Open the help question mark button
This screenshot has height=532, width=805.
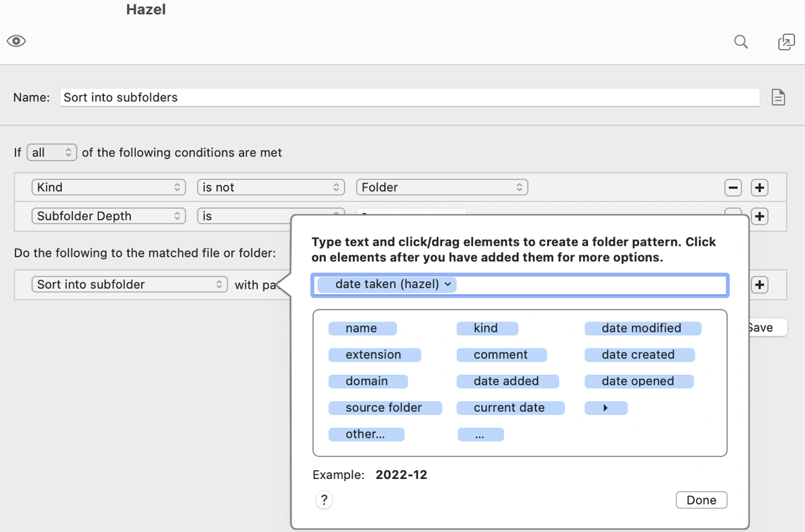coord(324,500)
